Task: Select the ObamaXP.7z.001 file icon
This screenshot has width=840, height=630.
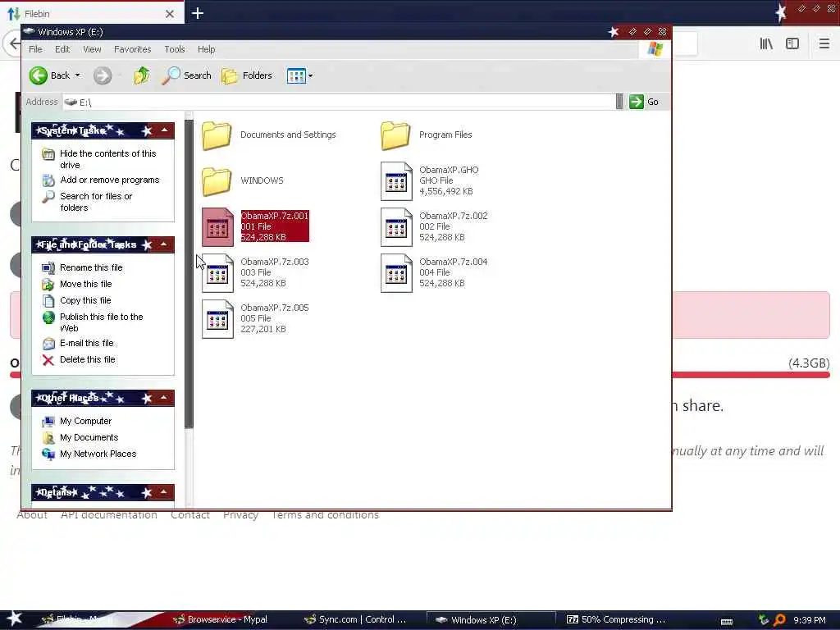Action: coord(217,227)
